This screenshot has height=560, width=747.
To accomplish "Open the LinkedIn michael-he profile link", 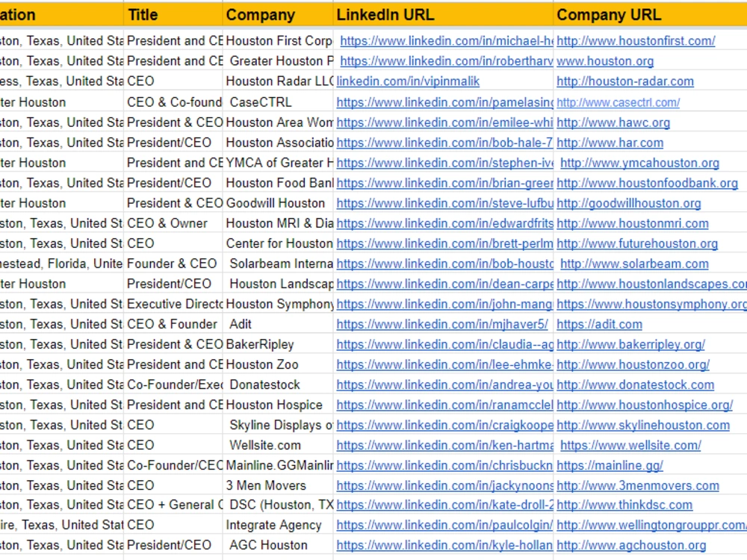I will [x=447, y=41].
